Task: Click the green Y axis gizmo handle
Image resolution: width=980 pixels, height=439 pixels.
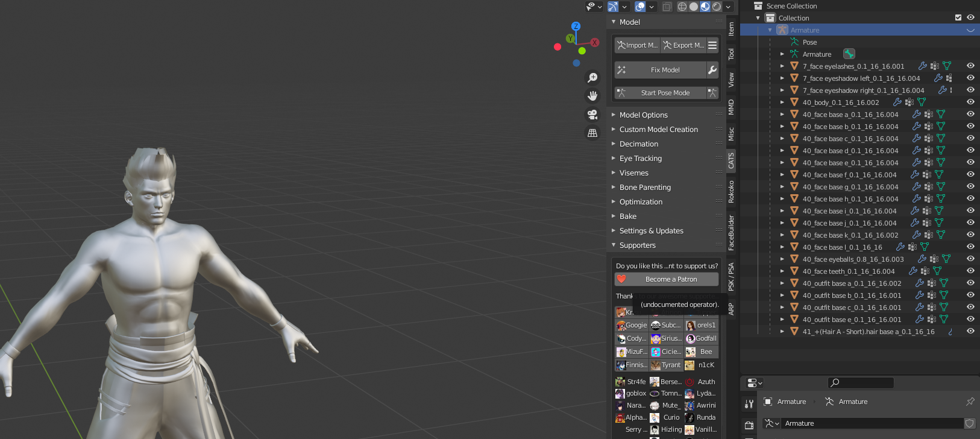Action: 570,38
